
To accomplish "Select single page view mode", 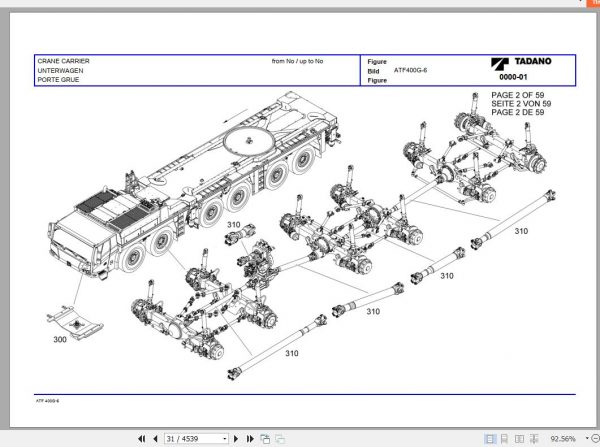I will [x=490, y=439].
